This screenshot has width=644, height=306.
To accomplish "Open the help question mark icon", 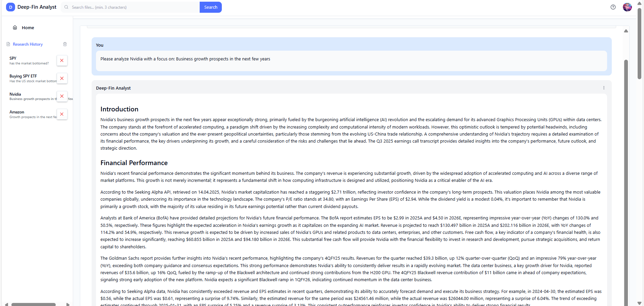I will coord(613,7).
